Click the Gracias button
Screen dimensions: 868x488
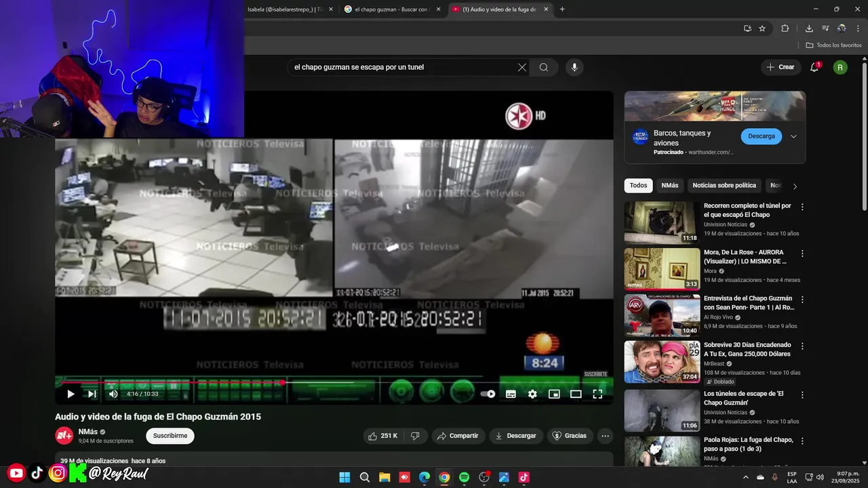570,436
